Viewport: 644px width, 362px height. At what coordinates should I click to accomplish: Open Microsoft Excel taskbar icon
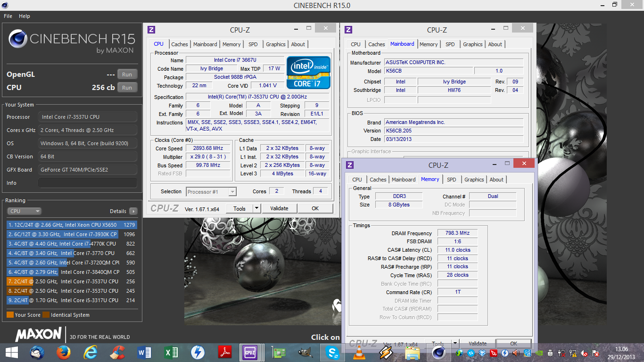tap(171, 352)
